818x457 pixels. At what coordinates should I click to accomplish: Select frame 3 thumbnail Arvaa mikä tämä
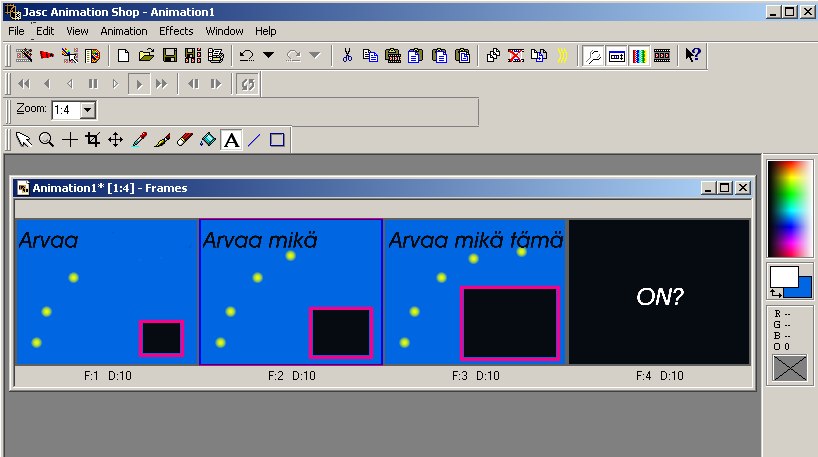click(475, 292)
